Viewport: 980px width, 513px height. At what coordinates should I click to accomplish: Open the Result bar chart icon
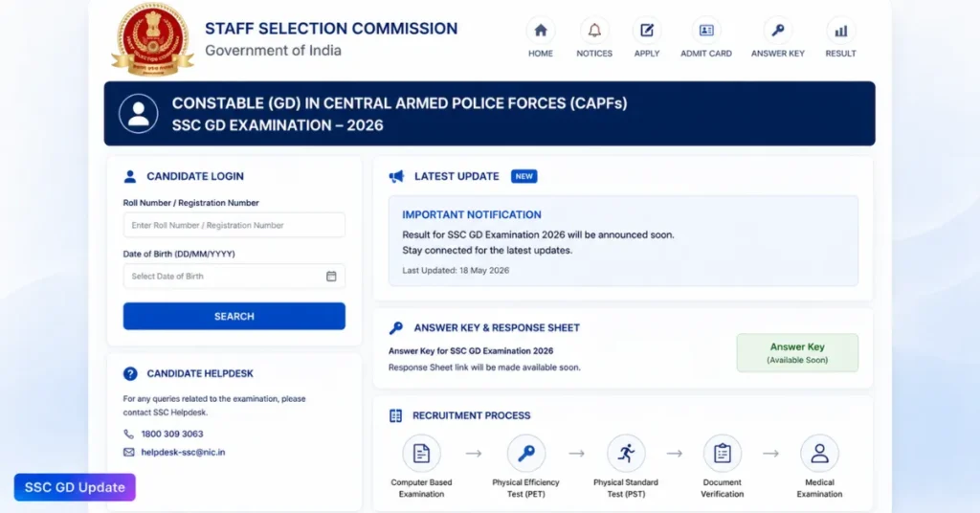click(841, 31)
